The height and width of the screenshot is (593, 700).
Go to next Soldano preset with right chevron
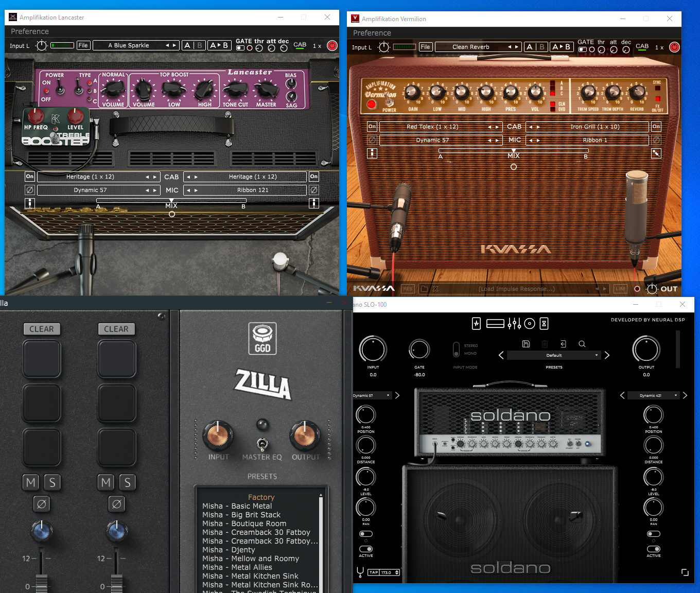point(607,355)
